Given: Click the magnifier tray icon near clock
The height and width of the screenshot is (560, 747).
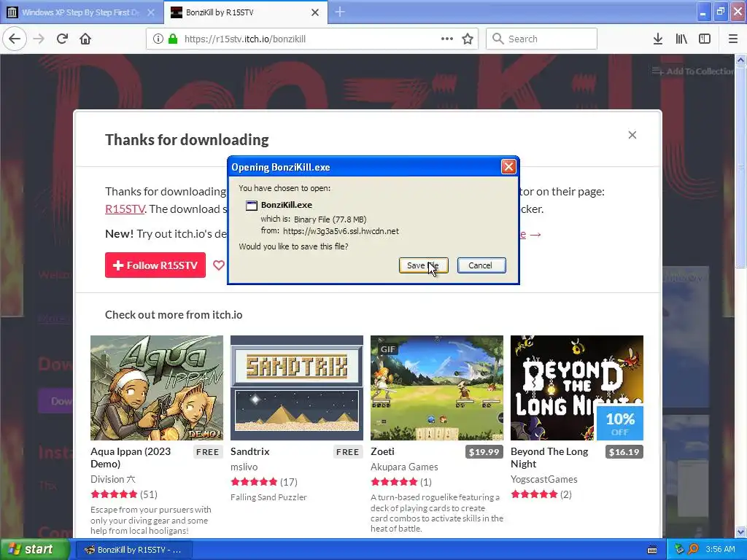Looking at the screenshot, I should point(694,550).
